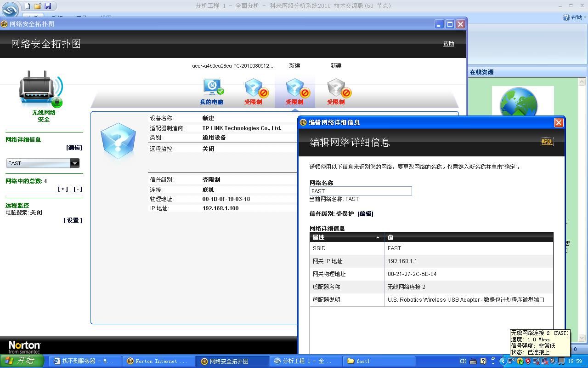This screenshot has width=588, height=368.
Task: Expand network list with [+] link
Action: (x=63, y=189)
